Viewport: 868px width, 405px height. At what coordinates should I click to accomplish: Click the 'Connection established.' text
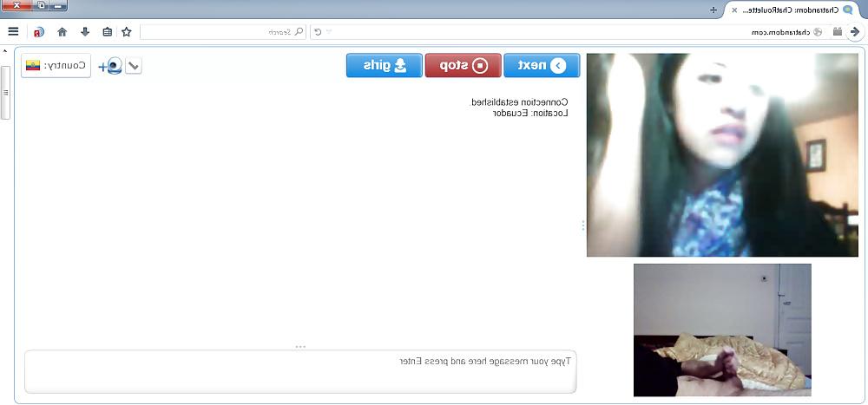(519, 102)
